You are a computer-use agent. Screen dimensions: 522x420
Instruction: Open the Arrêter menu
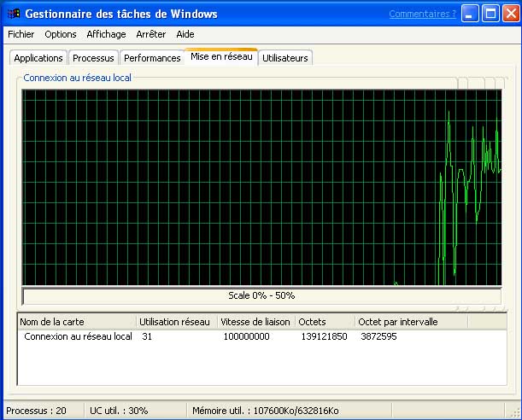(x=151, y=34)
